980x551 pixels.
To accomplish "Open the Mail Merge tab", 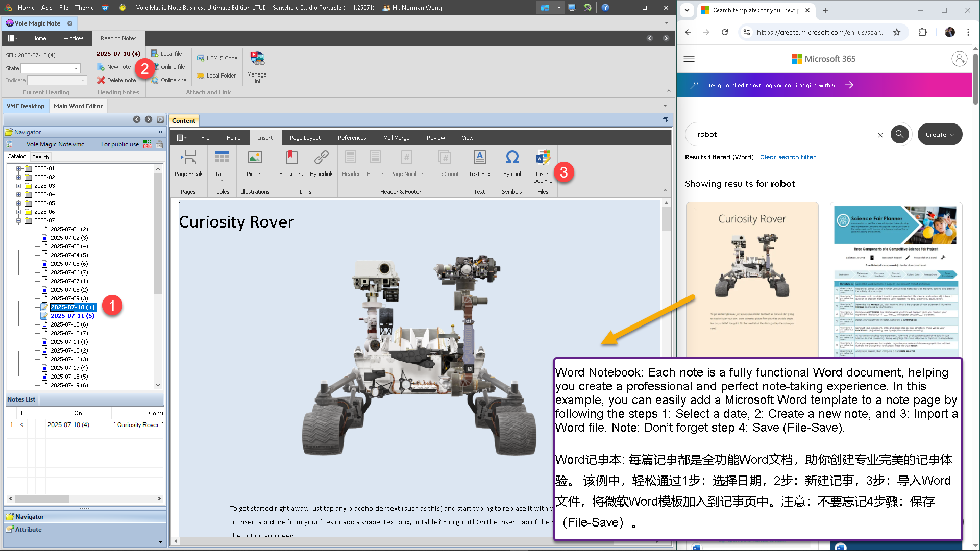I will (x=396, y=138).
